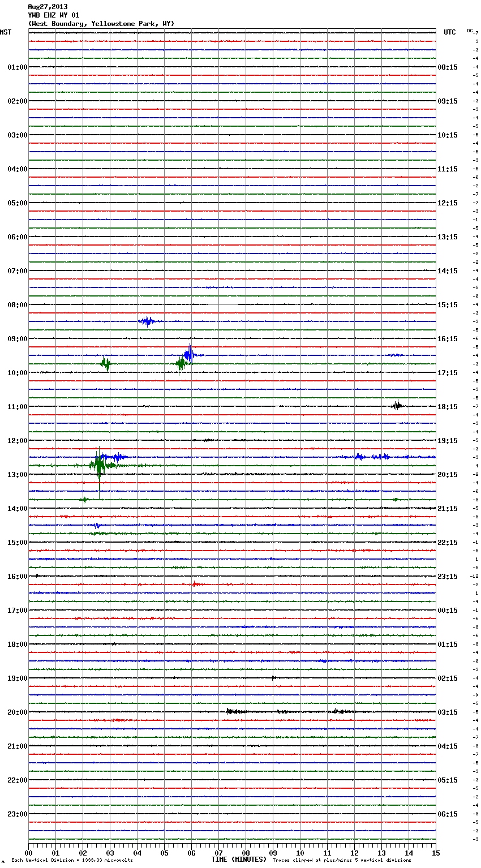481x868 pixels.
Task: Click the 03:00 MST time label
Action: tap(18, 135)
